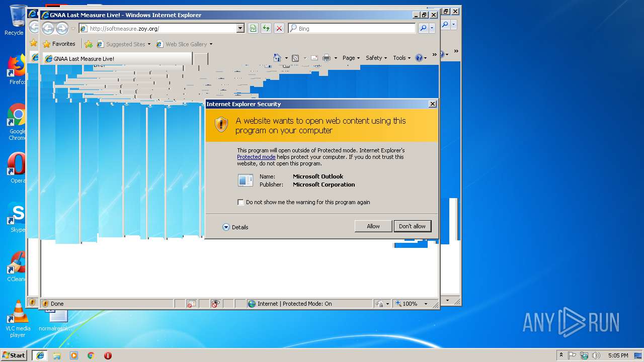Expand the command bar overflow chevron
644x362 pixels.
434,55
